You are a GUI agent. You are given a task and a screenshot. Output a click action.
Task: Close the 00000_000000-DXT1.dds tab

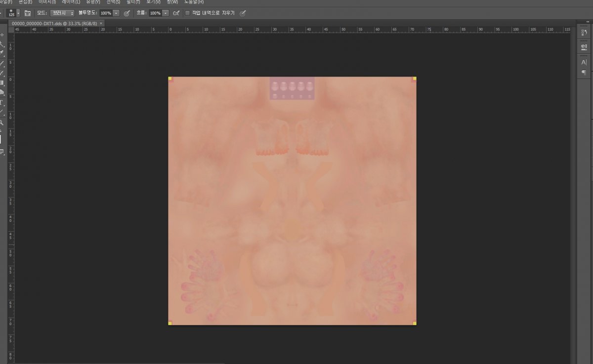[x=101, y=23]
